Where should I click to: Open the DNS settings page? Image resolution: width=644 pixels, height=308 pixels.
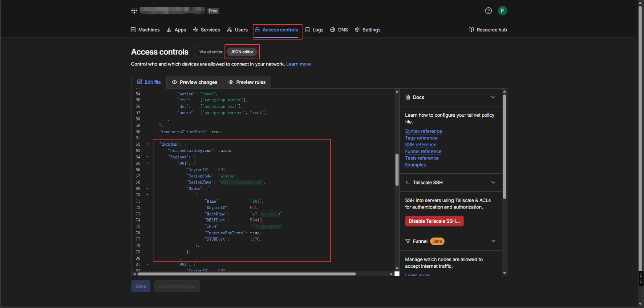[x=339, y=30]
